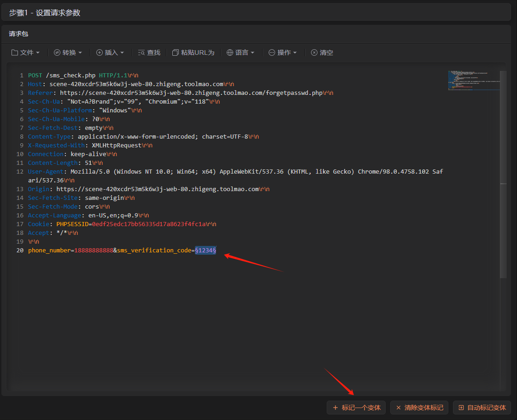
Task: Click the globe icon beside 语言
Action: coord(230,52)
